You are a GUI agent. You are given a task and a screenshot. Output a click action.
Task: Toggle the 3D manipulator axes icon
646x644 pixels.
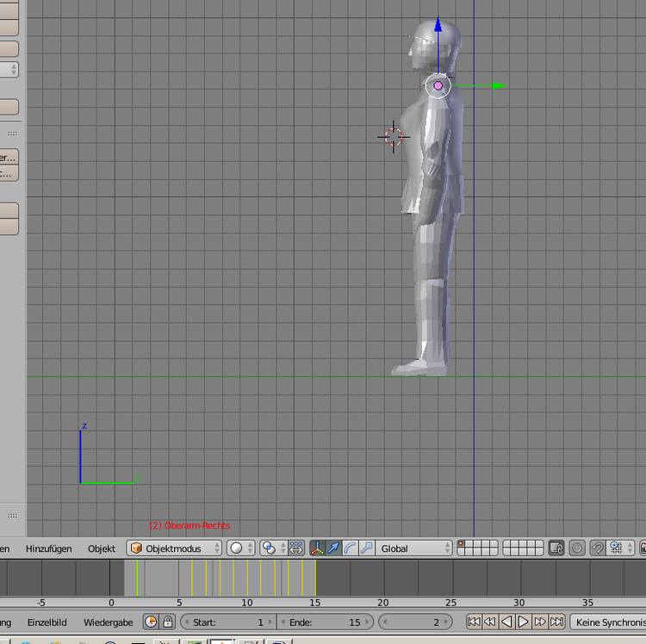(317, 548)
